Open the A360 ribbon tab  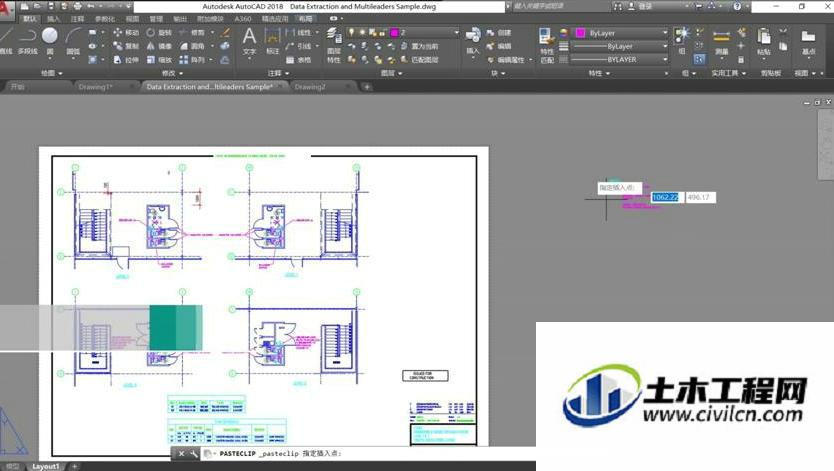point(243,19)
